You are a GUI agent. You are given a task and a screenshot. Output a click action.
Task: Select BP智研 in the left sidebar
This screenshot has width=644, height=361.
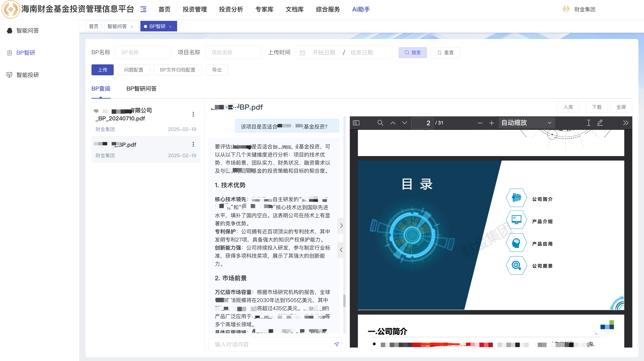point(26,53)
